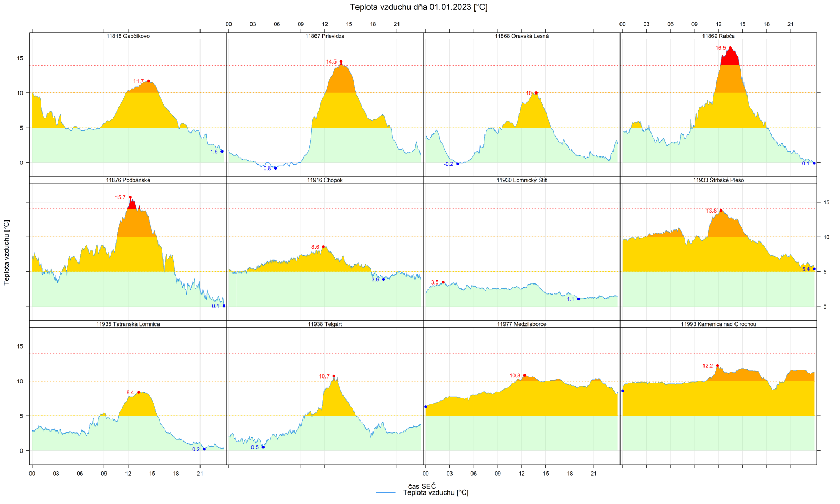840x504 pixels.
Task: Click the red 8.4 maximum in Tatranská Lomnica
Action: pyautogui.click(x=139, y=392)
